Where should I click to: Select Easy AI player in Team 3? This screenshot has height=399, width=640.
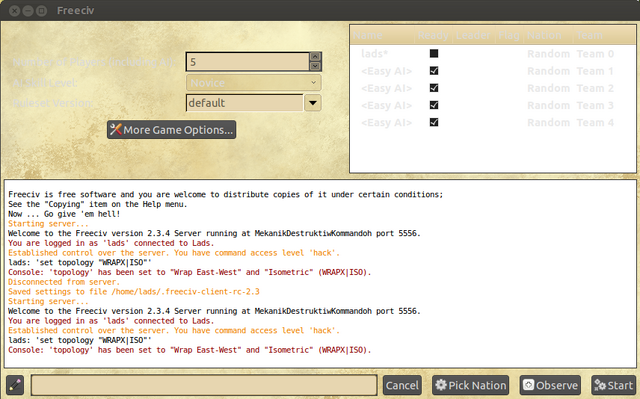click(x=493, y=105)
